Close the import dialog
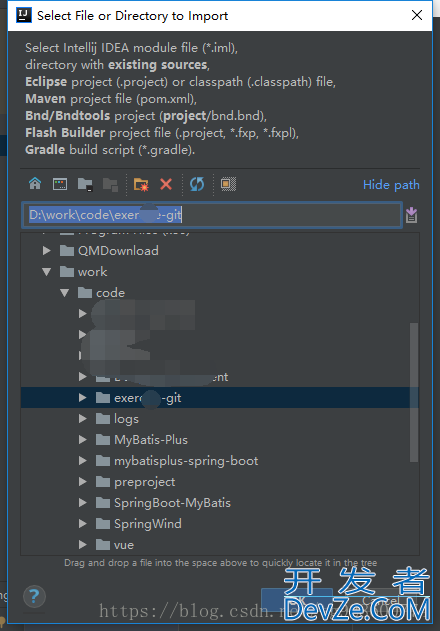This screenshot has height=631, width=440. [417, 15]
